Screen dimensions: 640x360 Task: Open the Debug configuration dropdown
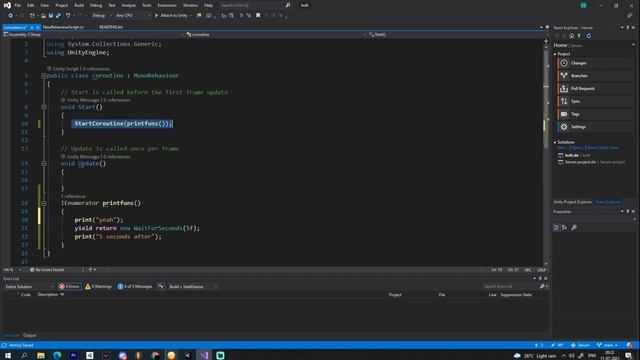tap(102, 16)
